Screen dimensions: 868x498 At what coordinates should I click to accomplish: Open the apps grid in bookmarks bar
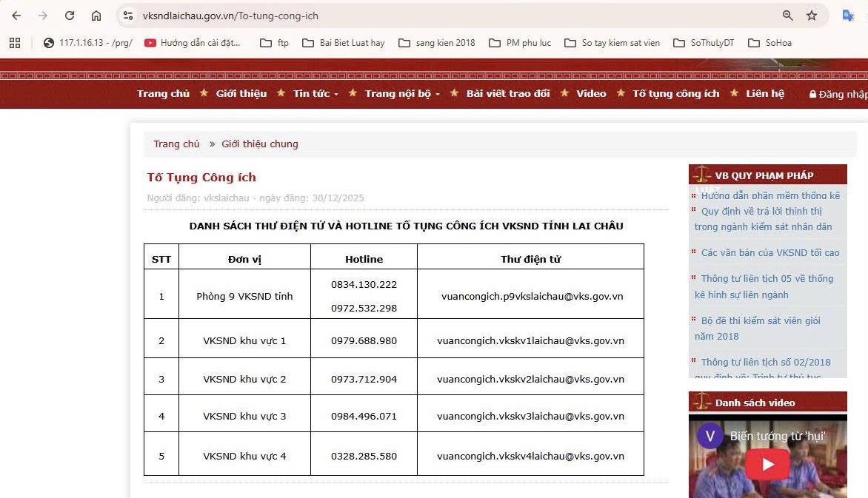click(15, 43)
